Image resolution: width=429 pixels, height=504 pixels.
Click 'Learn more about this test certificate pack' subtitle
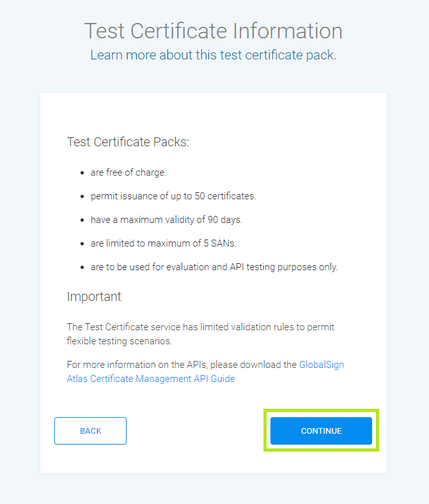213,55
